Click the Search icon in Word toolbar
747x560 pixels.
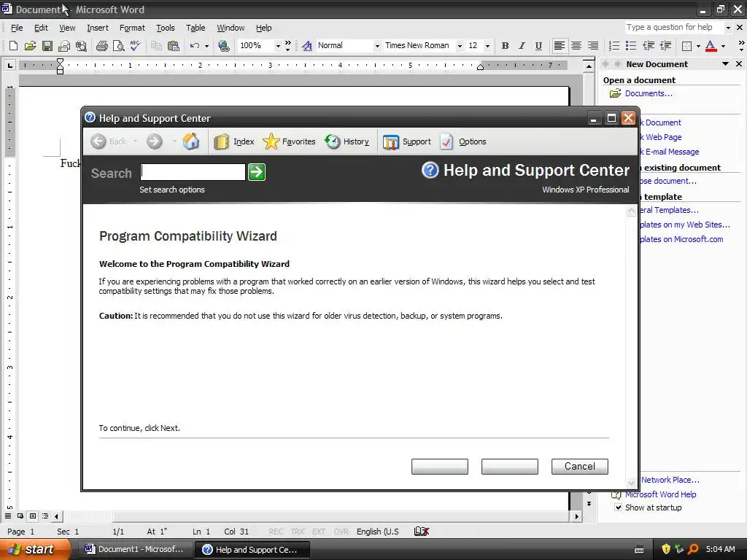point(81,46)
